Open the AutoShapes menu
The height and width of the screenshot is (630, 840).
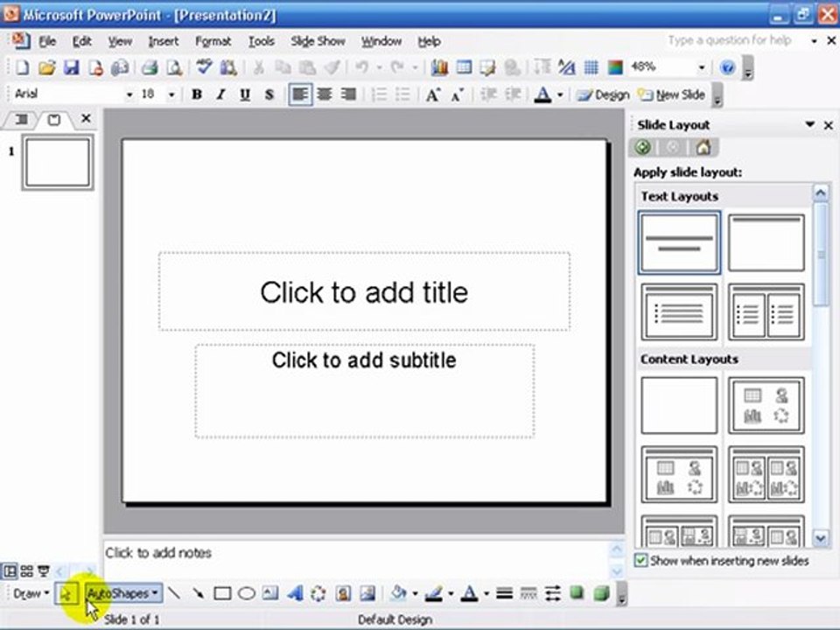click(x=122, y=593)
